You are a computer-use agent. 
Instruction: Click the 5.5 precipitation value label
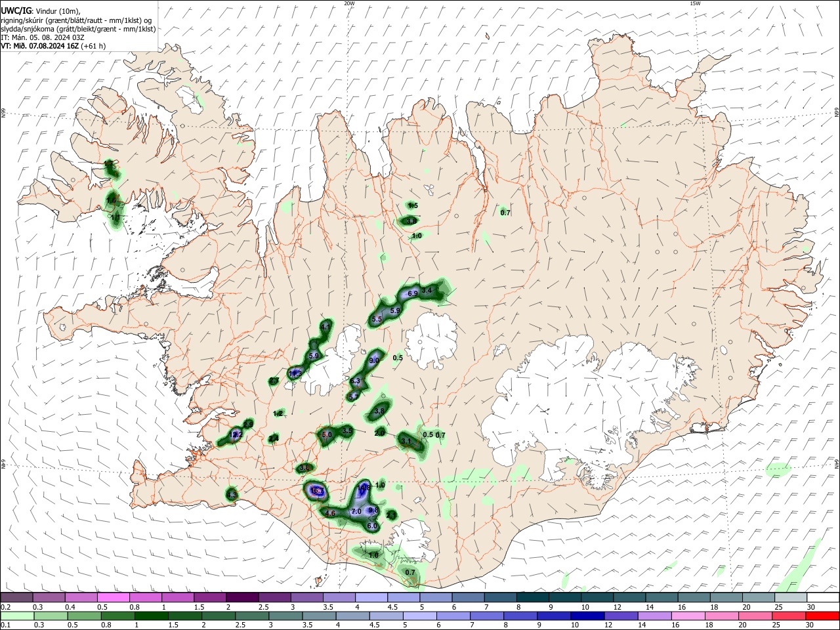377,319
